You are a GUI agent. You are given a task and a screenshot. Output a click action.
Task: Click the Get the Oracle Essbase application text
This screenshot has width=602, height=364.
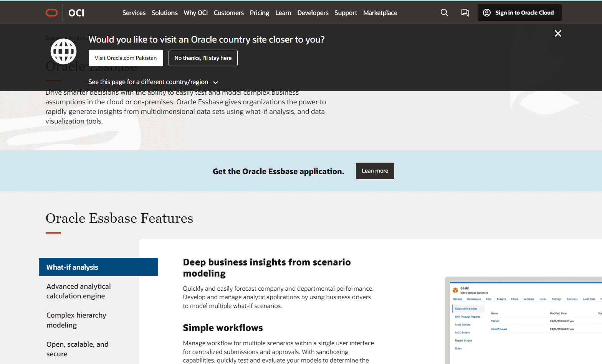(278, 171)
